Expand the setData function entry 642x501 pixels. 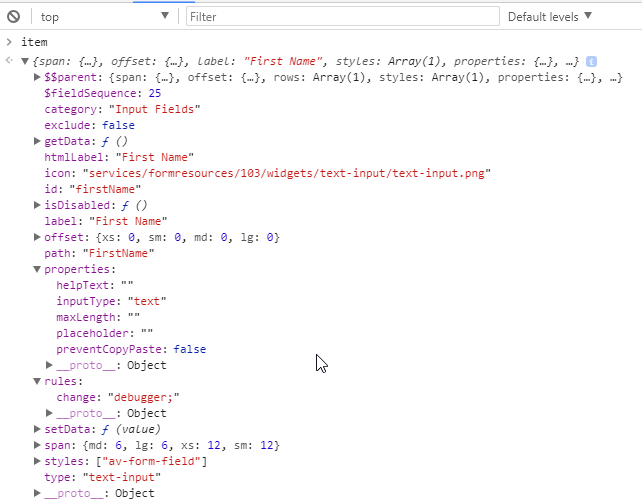(x=38, y=429)
